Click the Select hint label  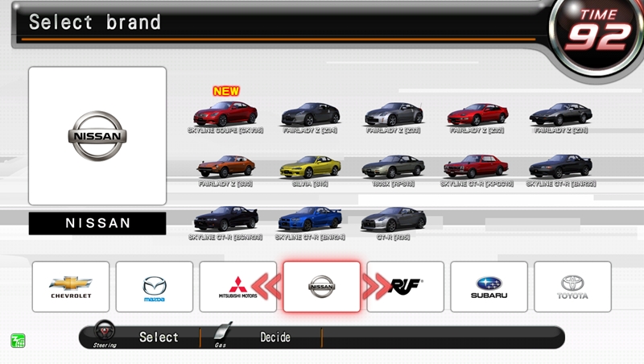(x=159, y=337)
